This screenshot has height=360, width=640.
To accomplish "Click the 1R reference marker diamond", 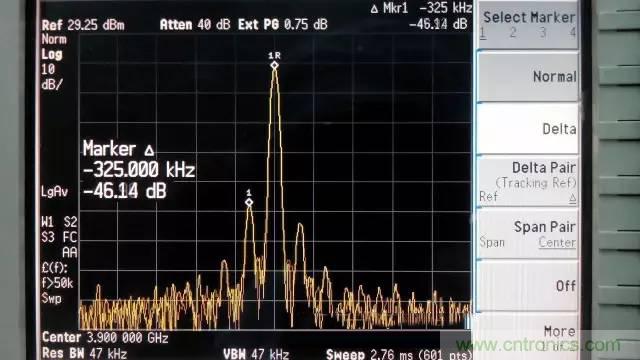I will (274, 65).
